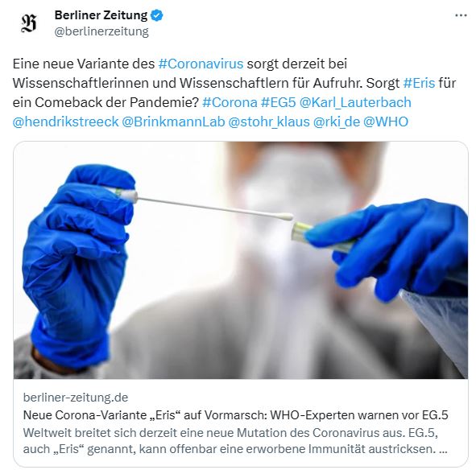476x474 pixels.
Task: Click the article description starting with Weltweit
Action: 235,441
